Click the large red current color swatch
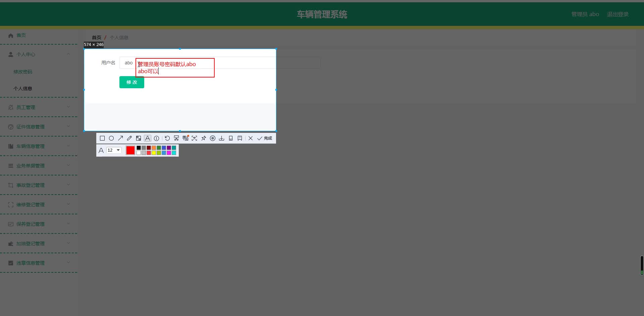The width and height of the screenshot is (644, 316). 130,150
